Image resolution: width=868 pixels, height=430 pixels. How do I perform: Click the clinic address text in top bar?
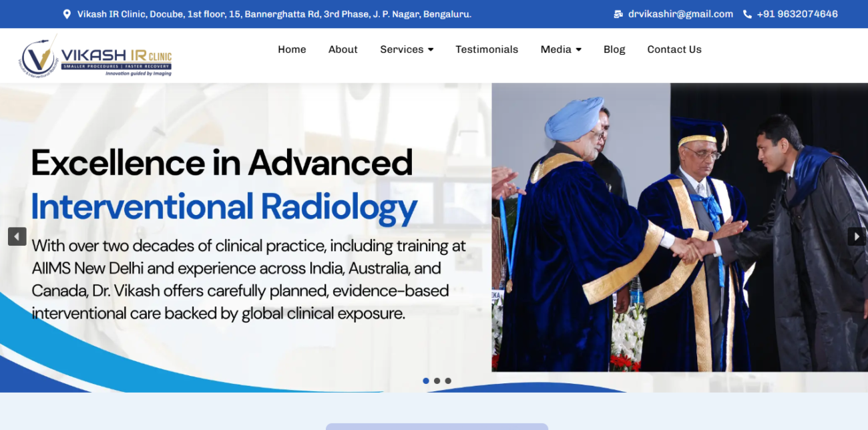pos(274,14)
